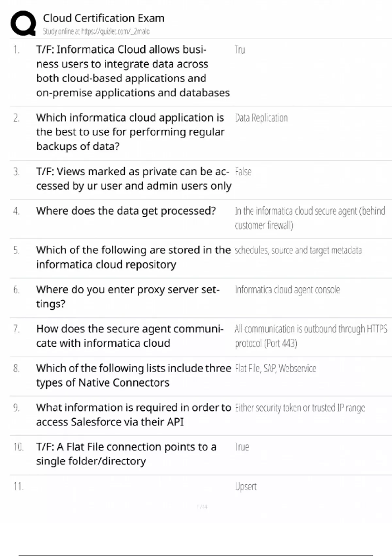Click the Upsert answer in row 11

(x=246, y=486)
